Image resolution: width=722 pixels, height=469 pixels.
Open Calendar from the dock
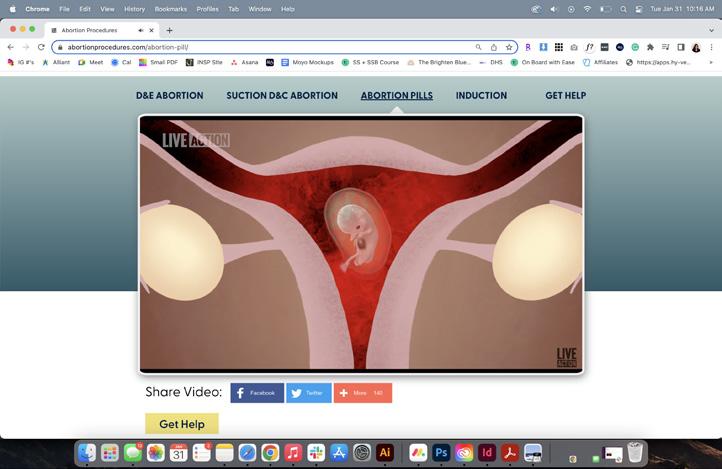(179, 453)
